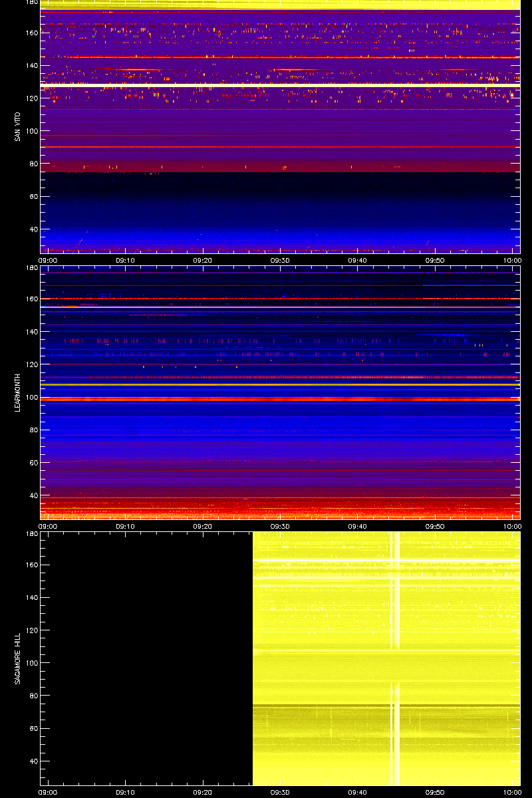Click the 09:40 label below Learmonth panel
The height and width of the screenshot is (798, 532).
point(358,526)
